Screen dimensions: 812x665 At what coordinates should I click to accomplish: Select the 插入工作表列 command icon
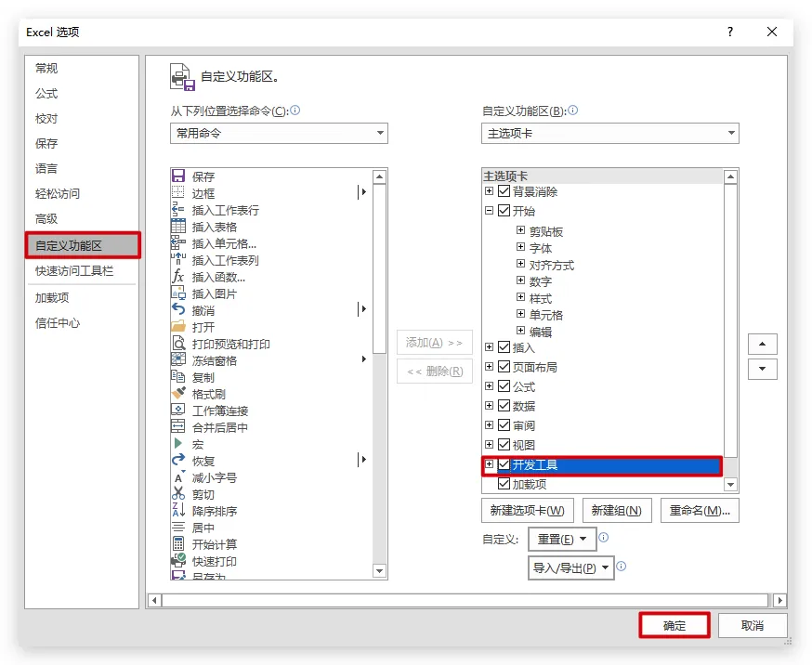[x=178, y=259]
